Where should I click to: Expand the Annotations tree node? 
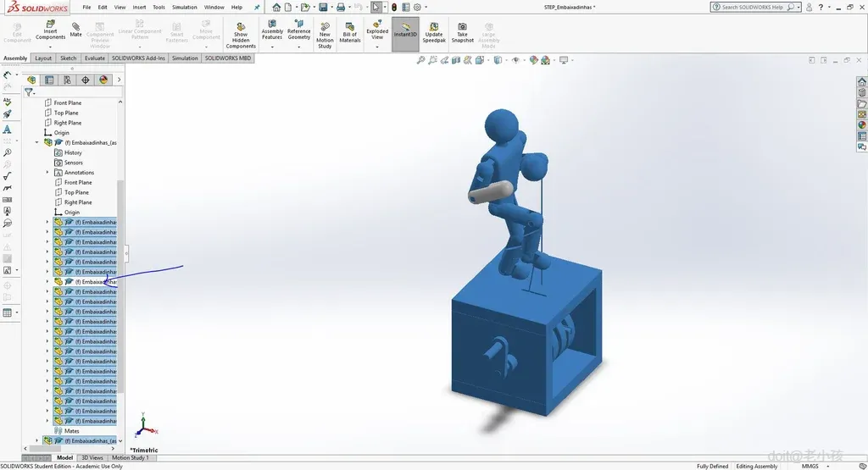(47, 173)
